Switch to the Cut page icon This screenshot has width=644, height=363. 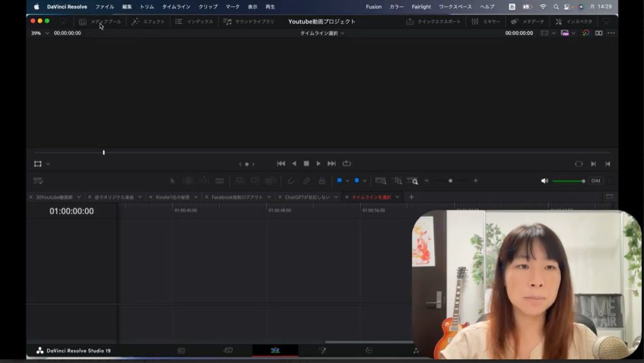pos(228,350)
